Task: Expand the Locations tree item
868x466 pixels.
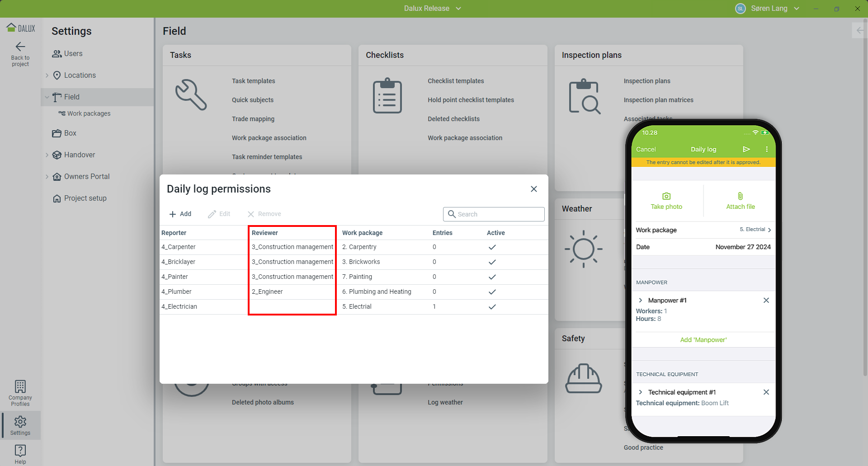Action: pyautogui.click(x=47, y=75)
